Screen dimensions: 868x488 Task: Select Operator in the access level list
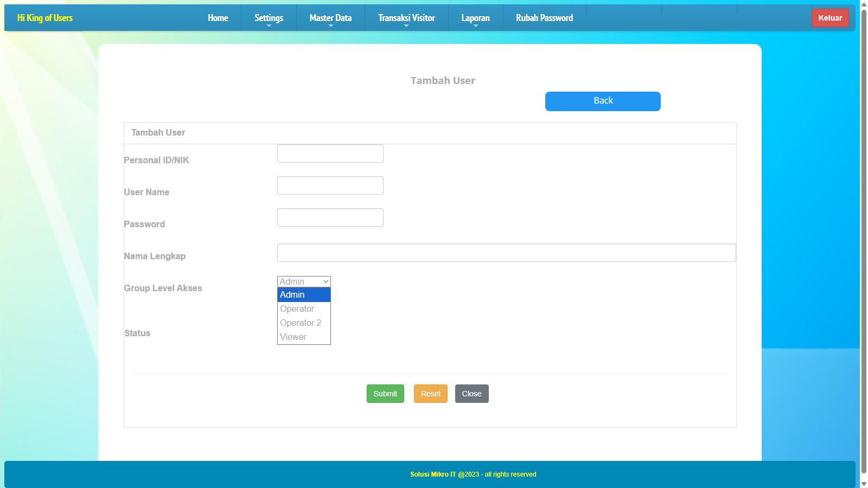304,309
